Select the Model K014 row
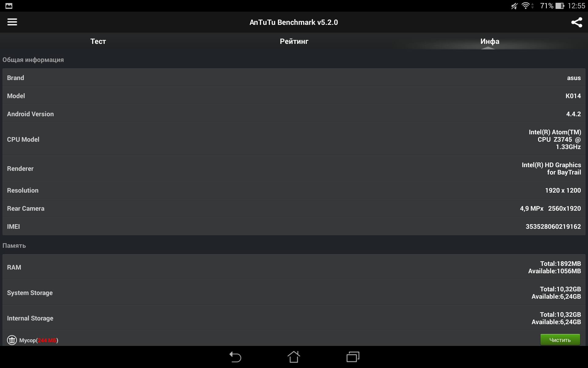The width and height of the screenshot is (588, 368). point(294,96)
